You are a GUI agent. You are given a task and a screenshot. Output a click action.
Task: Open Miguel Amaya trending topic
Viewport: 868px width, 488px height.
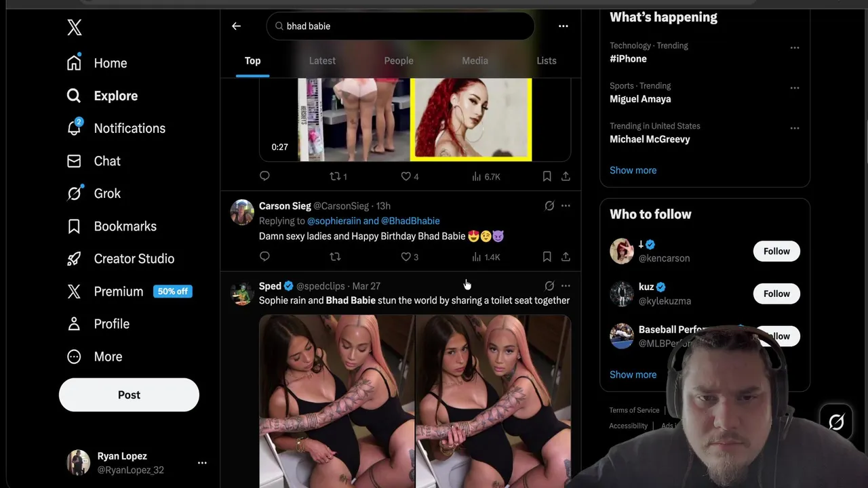(x=640, y=99)
